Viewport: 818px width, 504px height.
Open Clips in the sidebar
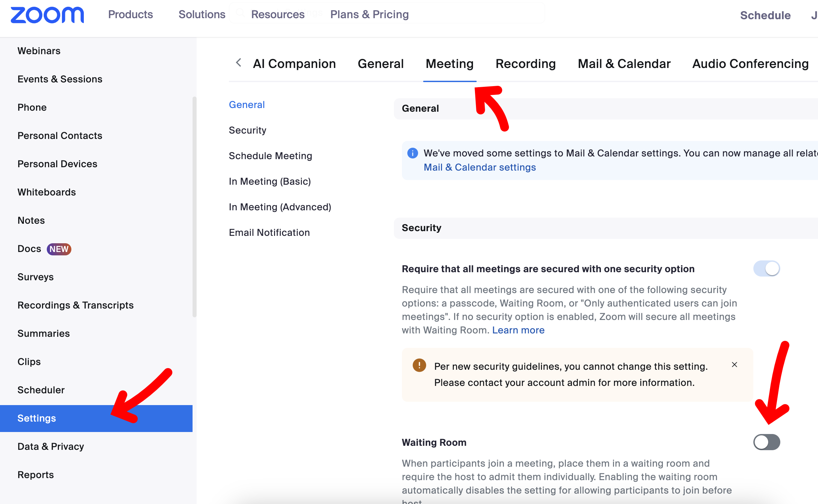coord(29,362)
